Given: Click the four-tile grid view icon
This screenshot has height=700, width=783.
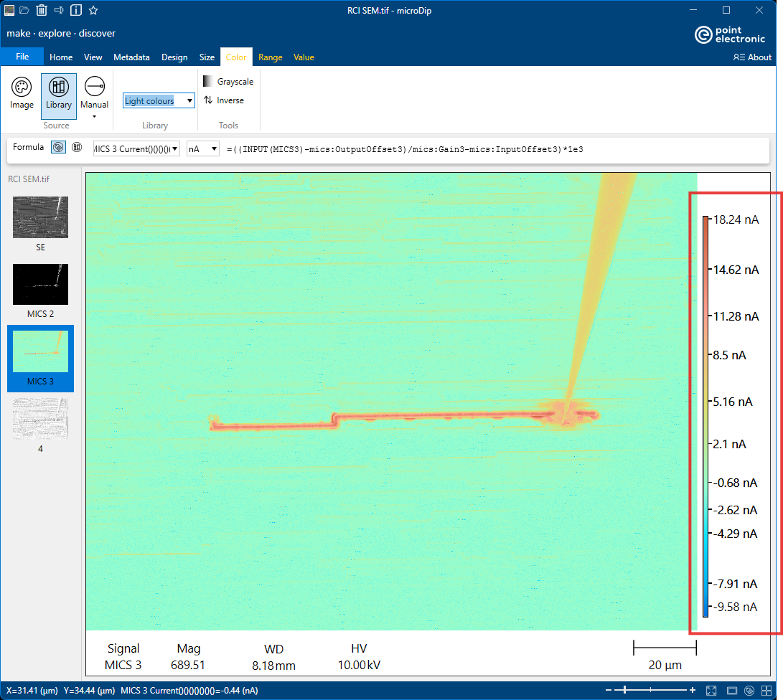Looking at the screenshot, I should pyautogui.click(x=766, y=691).
